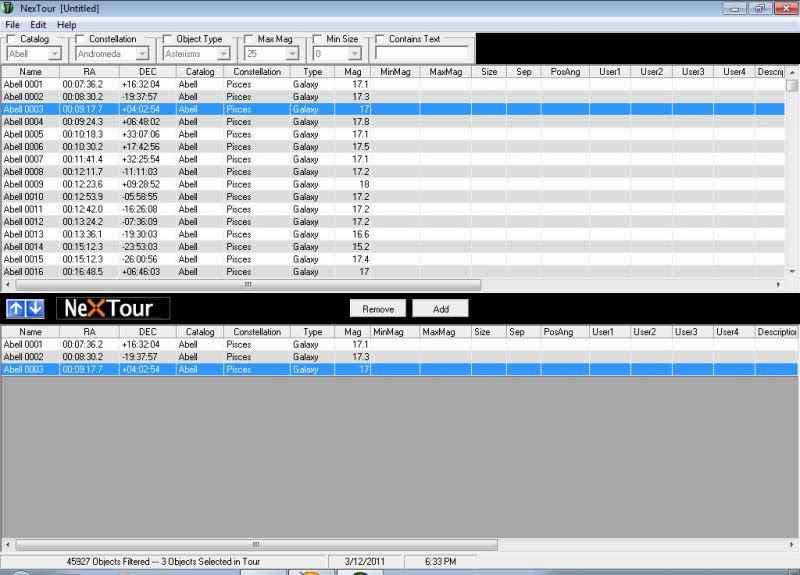Toggle the Contains Text checkbox
Viewport: 800px width, 575px height.
380,39
